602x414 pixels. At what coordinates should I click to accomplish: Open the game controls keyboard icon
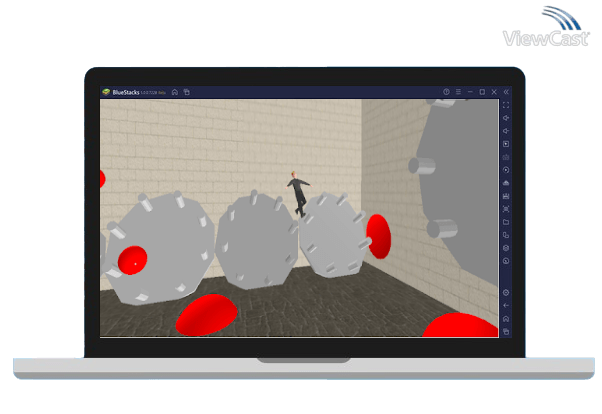pos(506,157)
